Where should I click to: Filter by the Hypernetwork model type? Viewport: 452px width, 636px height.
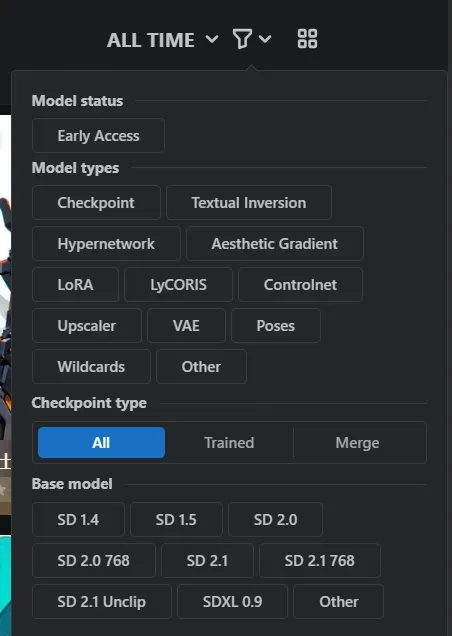tap(106, 244)
